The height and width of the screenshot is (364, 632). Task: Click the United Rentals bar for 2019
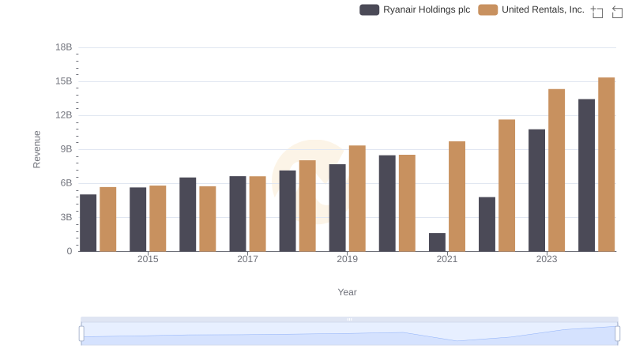pyautogui.click(x=357, y=198)
